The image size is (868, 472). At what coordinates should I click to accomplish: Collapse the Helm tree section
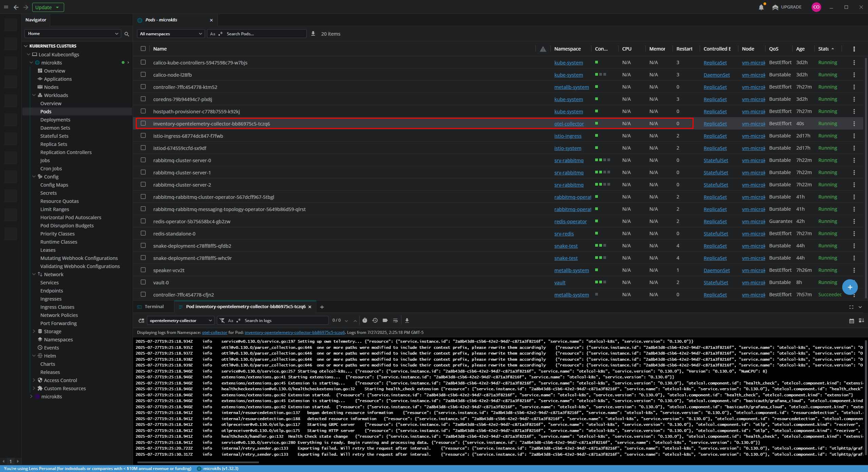point(34,356)
